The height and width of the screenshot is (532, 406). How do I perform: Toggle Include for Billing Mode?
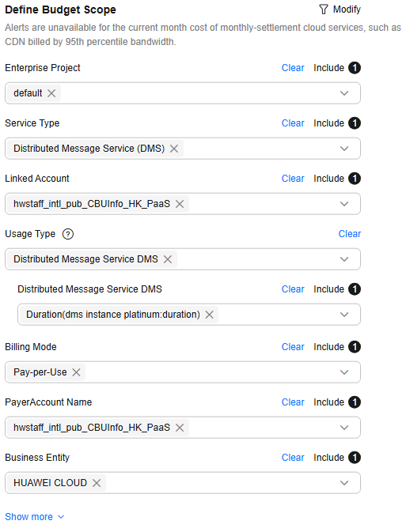[336, 347]
